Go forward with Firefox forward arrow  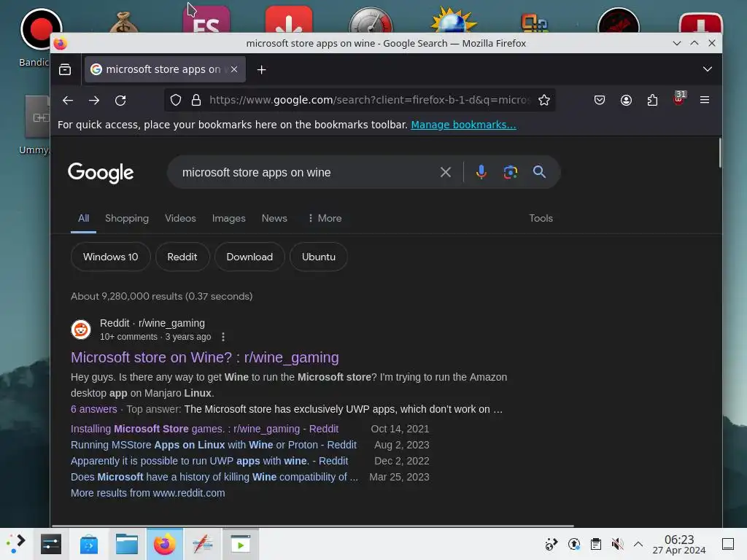(94, 101)
